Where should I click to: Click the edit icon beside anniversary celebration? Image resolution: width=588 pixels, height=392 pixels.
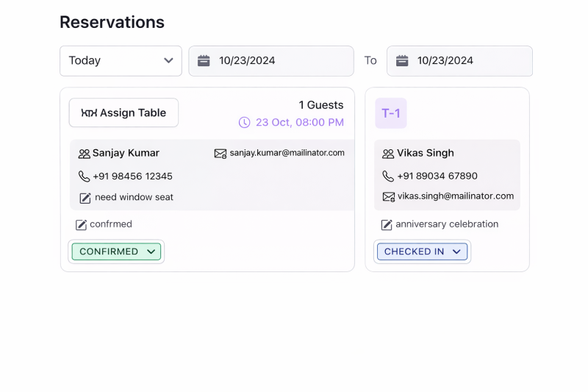pos(387,225)
